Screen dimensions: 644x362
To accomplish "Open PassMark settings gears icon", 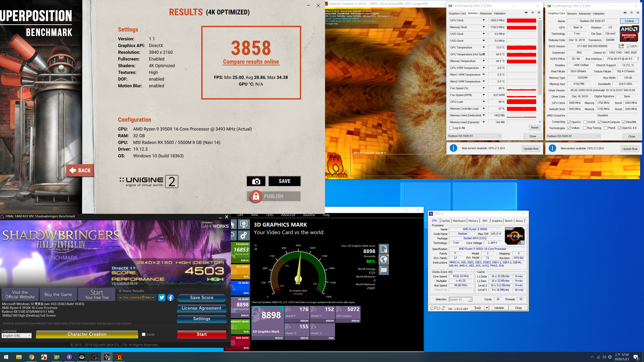I will point(244,235).
